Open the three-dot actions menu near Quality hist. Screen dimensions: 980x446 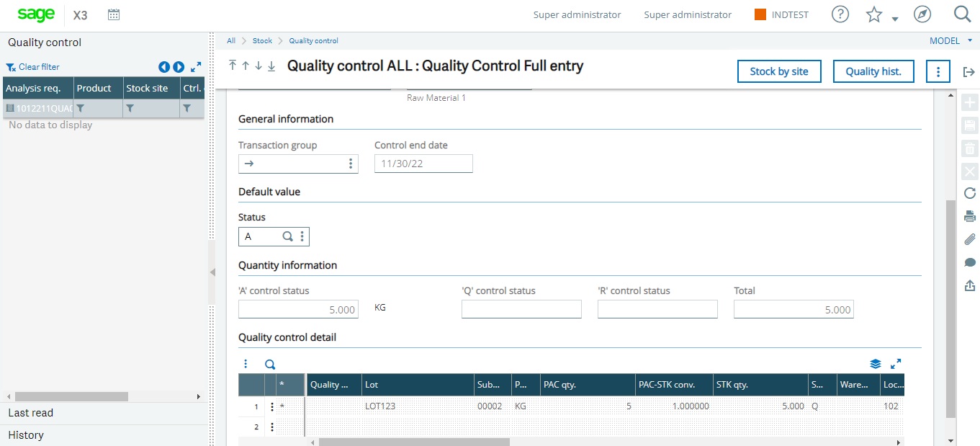pyautogui.click(x=938, y=71)
